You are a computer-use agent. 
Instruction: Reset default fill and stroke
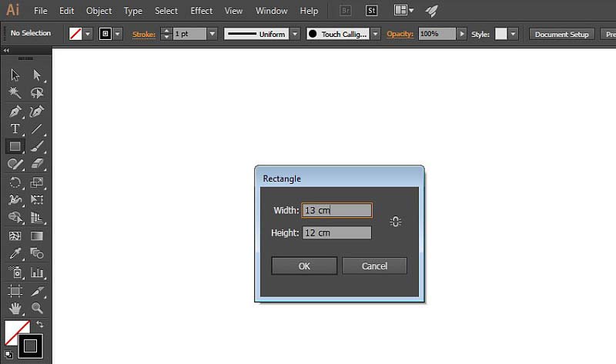8,355
